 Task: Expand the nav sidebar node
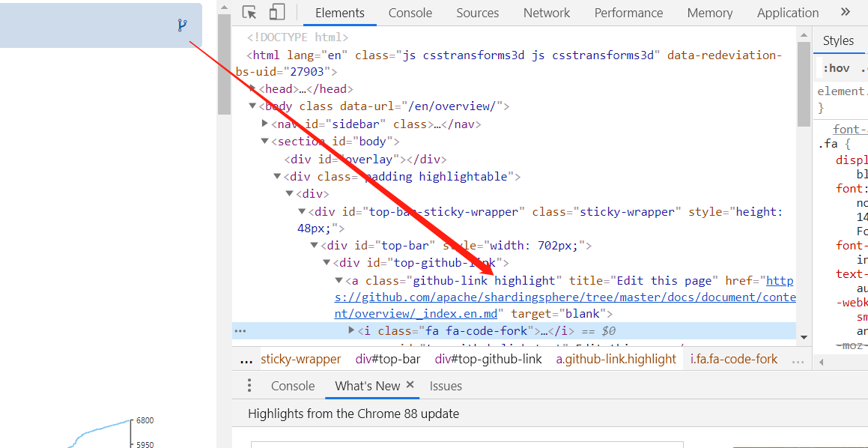click(x=265, y=123)
